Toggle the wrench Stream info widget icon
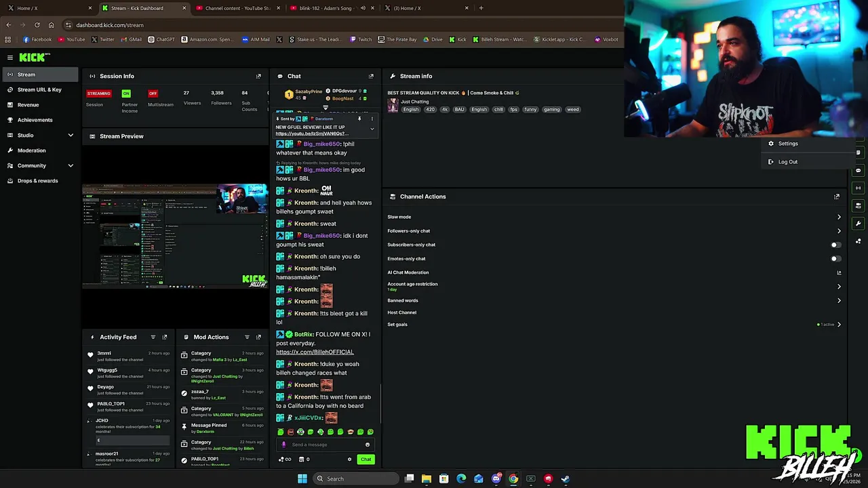 tap(859, 223)
